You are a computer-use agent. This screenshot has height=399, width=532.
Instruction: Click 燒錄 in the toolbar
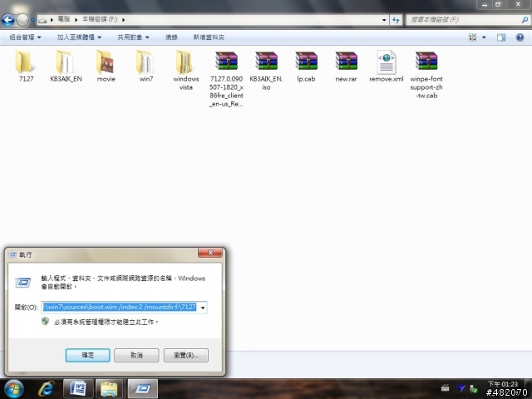pos(171,37)
